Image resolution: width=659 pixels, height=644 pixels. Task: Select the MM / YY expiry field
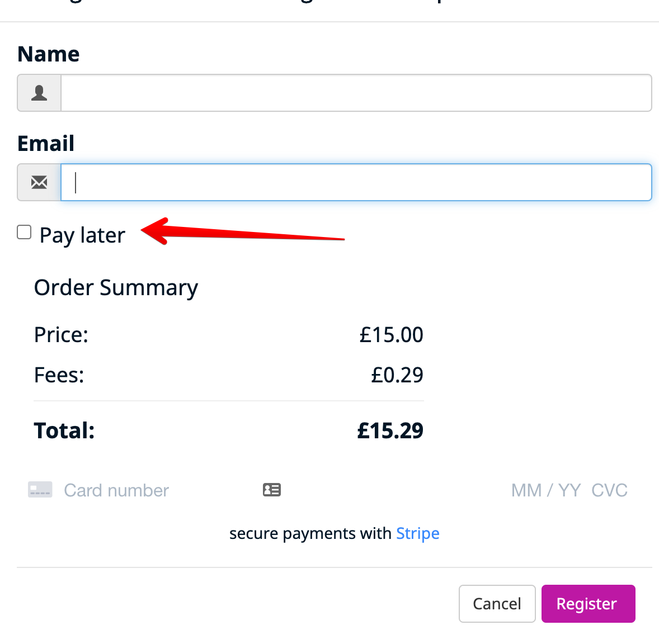(546, 490)
